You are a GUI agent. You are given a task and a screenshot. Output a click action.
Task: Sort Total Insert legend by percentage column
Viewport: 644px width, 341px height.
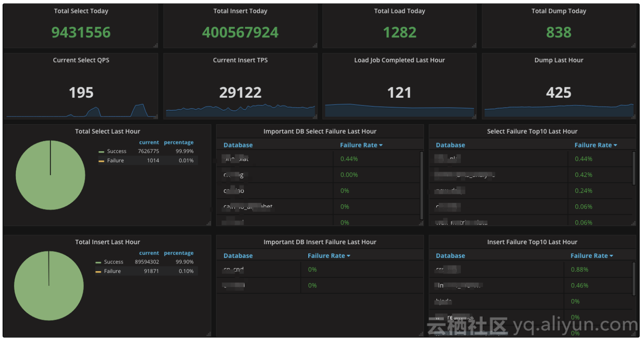tap(179, 253)
